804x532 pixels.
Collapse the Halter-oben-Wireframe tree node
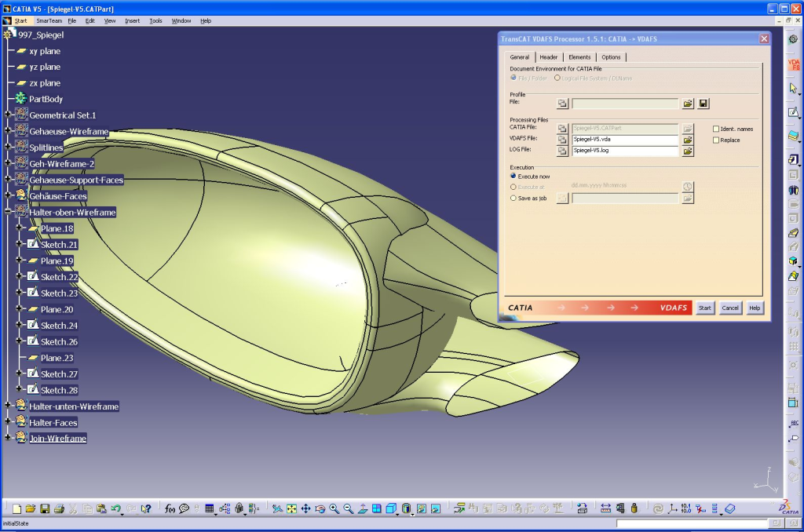click(x=8, y=213)
